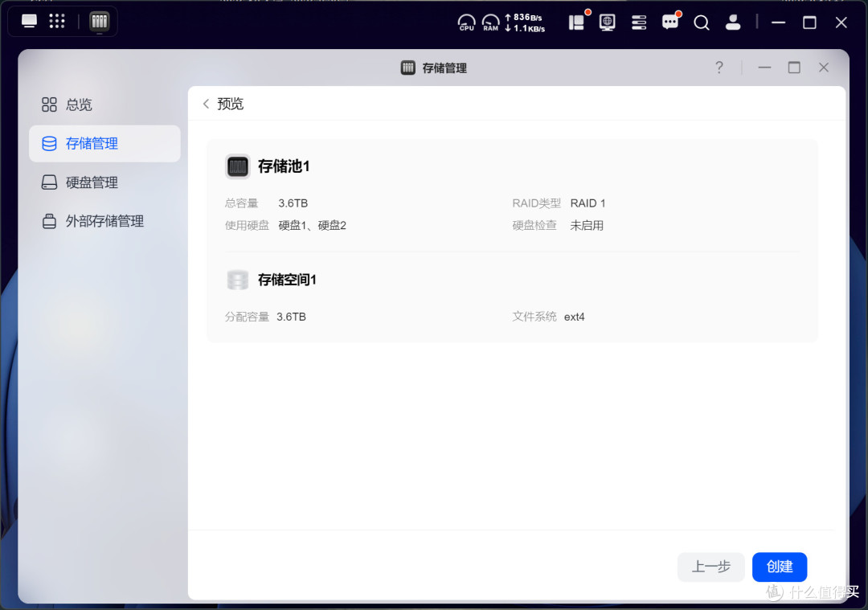Open the help question mark in 存储管理
The width and height of the screenshot is (868, 610).
[719, 68]
